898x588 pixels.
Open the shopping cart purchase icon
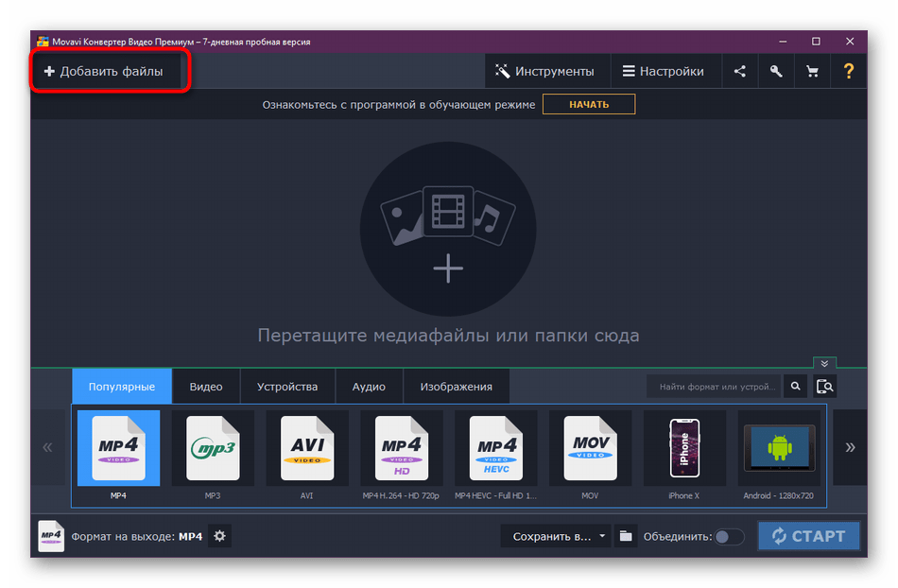tap(812, 71)
